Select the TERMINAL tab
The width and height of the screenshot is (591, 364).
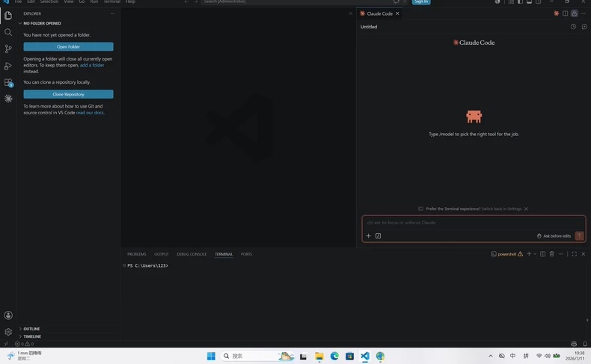[x=224, y=254]
